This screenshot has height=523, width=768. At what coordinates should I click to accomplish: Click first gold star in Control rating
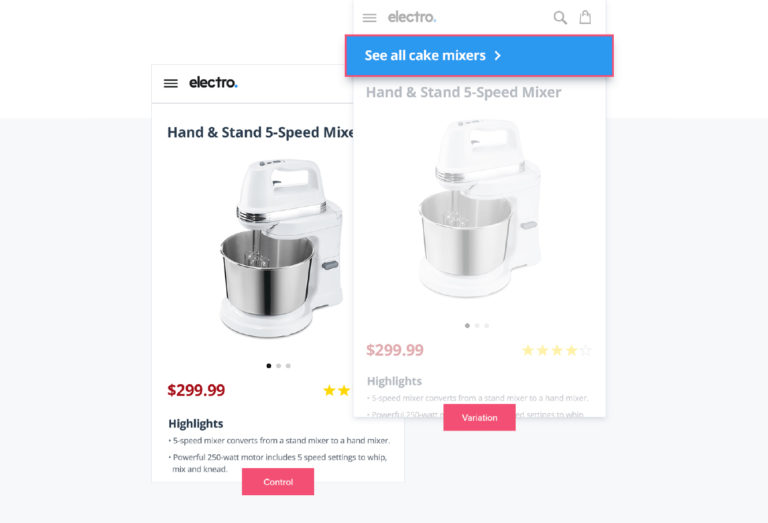tap(329, 390)
